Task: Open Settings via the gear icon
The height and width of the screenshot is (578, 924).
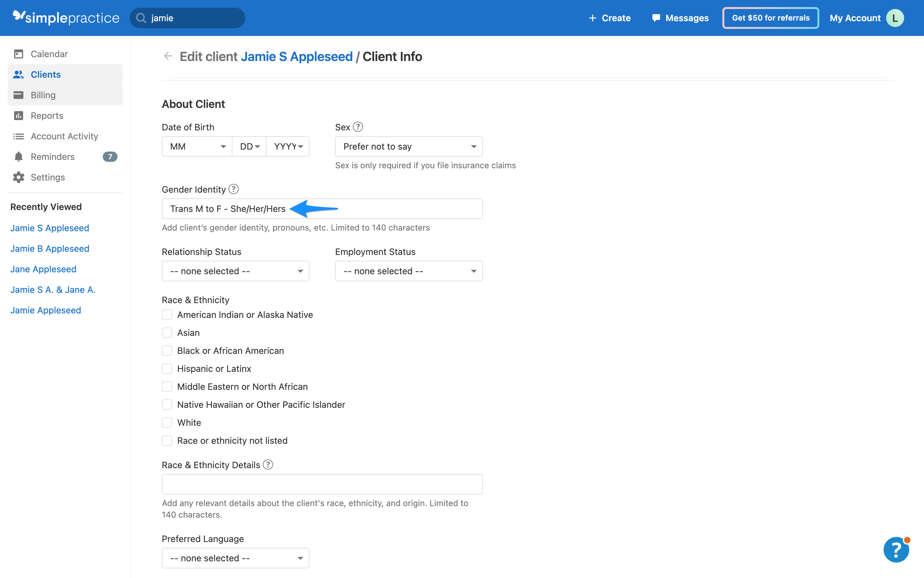Action: [48, 177]
